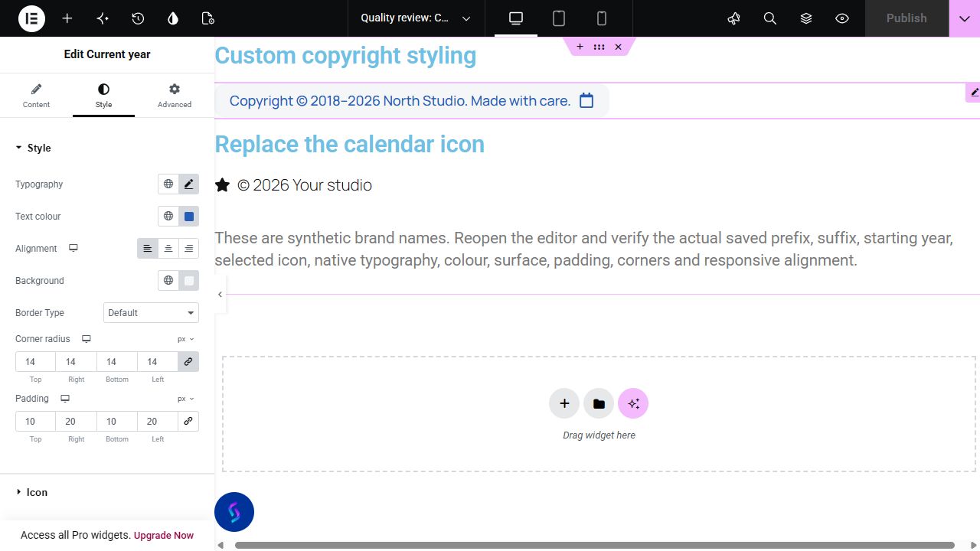Screen dimensions: 980x551
Task: Switch to desktop responsive view
Action: (x=516, y=18)
